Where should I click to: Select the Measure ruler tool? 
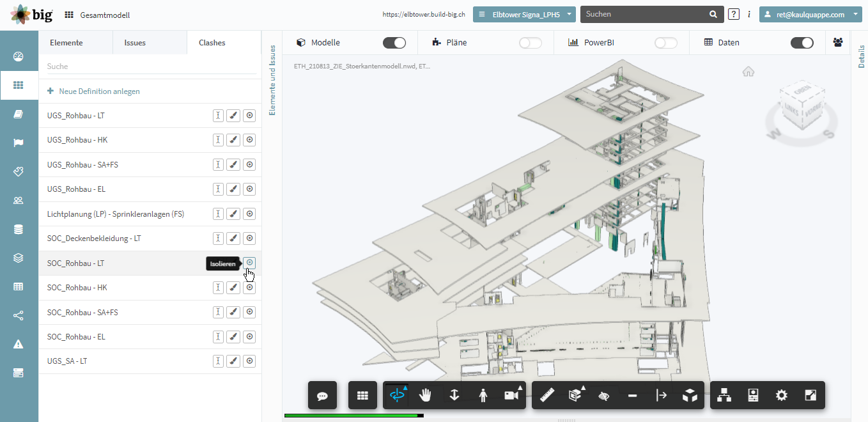(547, 396)
